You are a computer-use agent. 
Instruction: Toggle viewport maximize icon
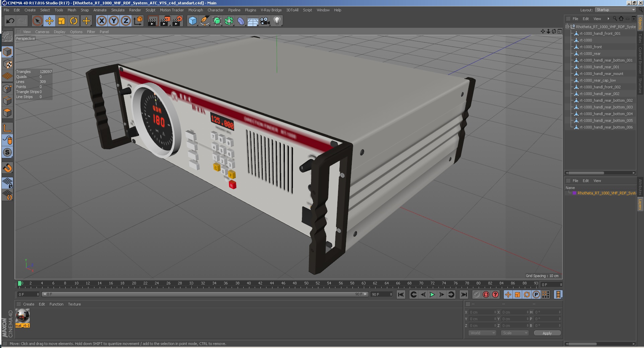[560, 31]
